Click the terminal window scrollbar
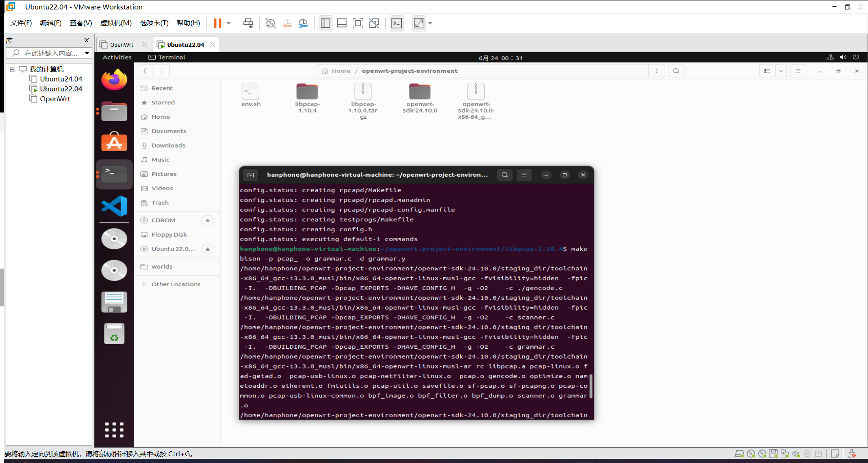Viewport: 868px width, 463px height. tap(591, 386)
